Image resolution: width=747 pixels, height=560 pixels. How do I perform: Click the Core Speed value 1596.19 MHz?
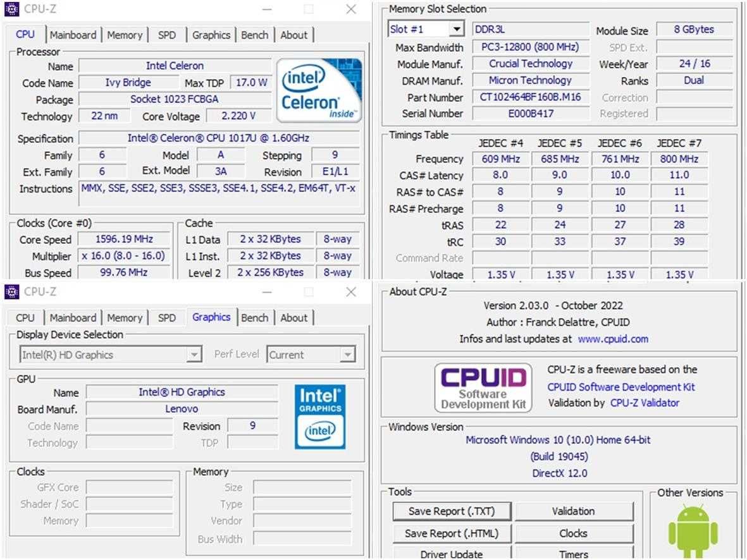click(x=124, y=239)
